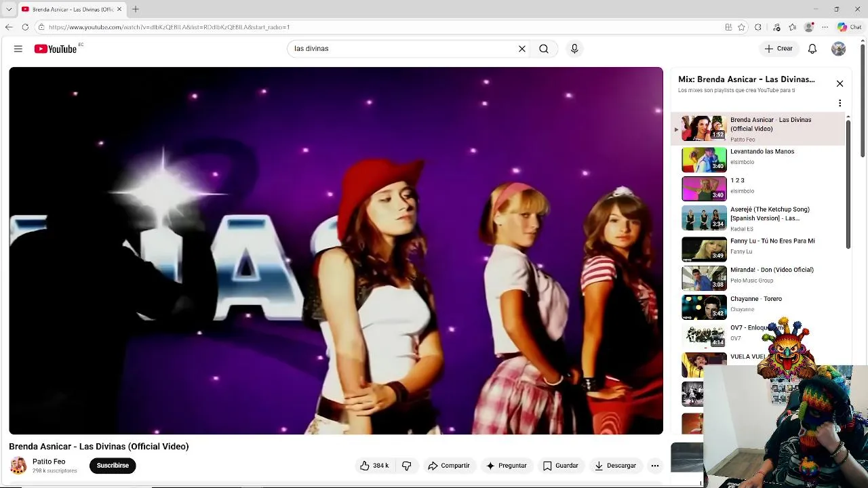Click the video player to pause
Viewport: 868px width, 488px height.
336,251
